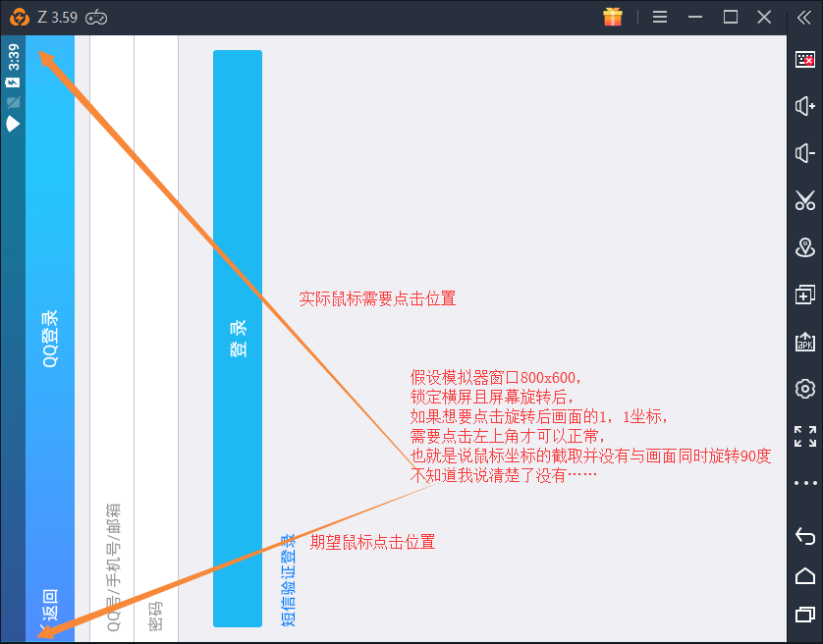Click the 短信验证登录 SMS login link
Image resolution: width=823 pixels, height=644 pixels.
pos(288,579)
